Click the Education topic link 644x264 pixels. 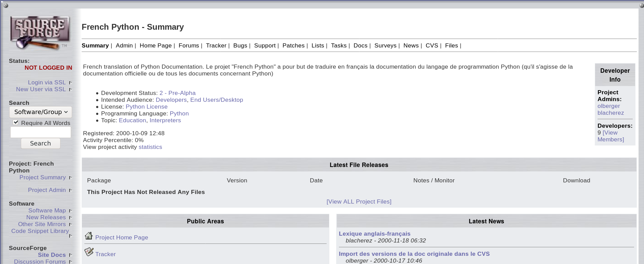pos(132,120)
